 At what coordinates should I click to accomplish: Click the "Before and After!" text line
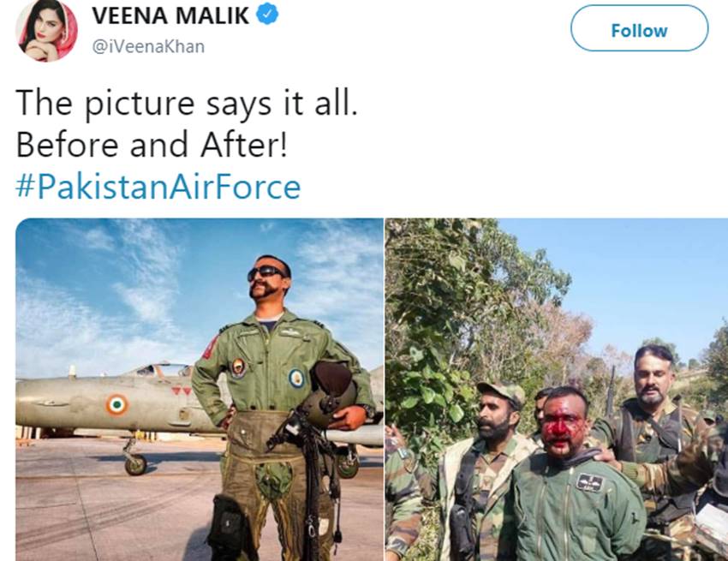(x=152, y=145)
